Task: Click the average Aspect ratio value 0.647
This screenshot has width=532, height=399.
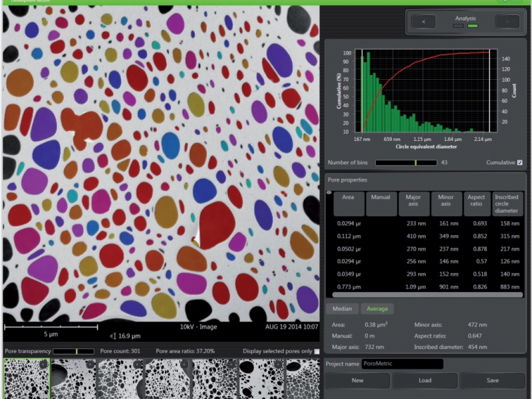Action: [474, 336]
